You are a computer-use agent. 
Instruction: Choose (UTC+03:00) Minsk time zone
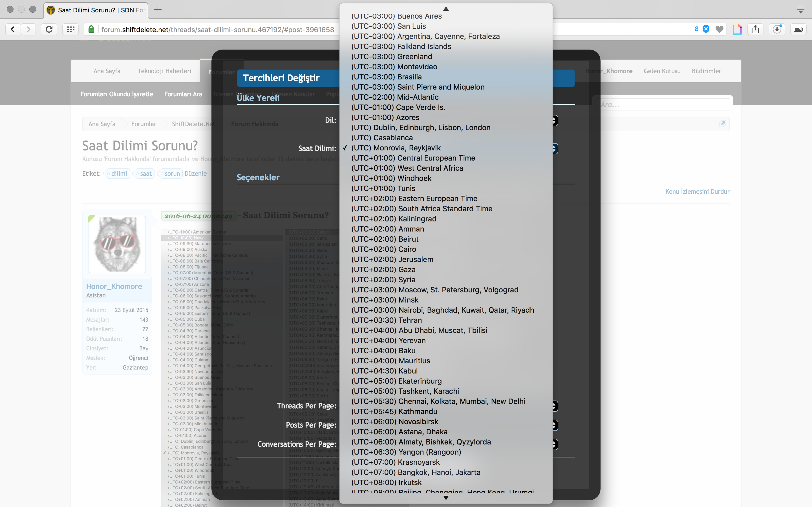point(385,300)
